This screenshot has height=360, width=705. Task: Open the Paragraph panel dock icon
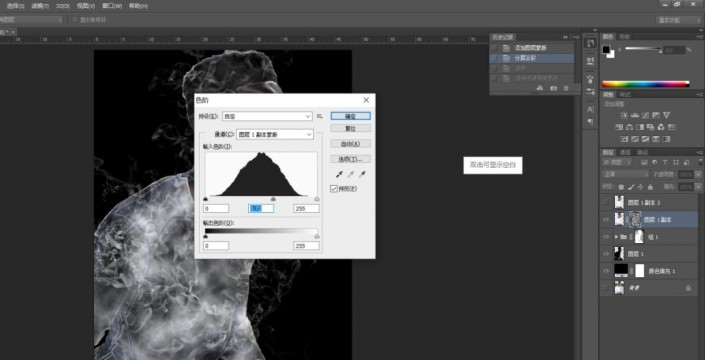(590, 122)
